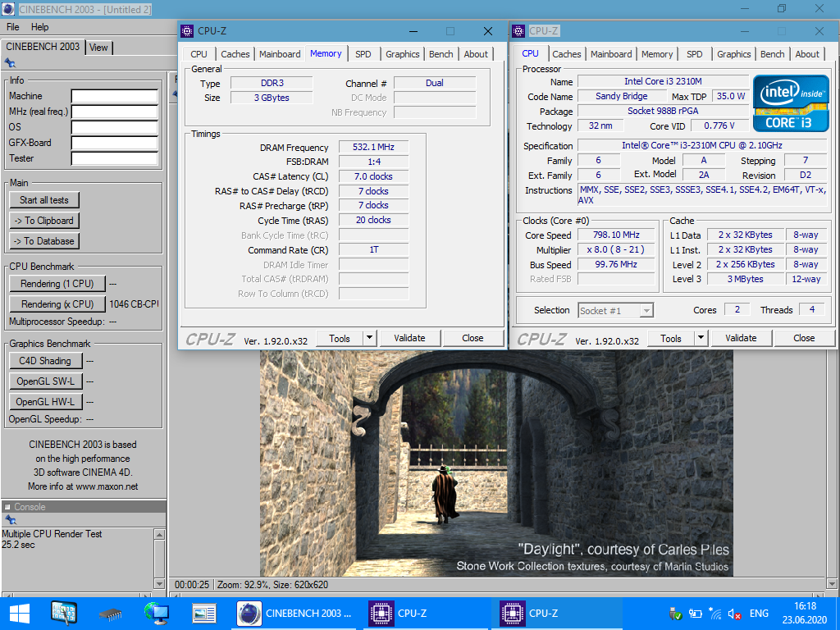
Task: Click the wireless network tray icon
Action: [714, 614]
